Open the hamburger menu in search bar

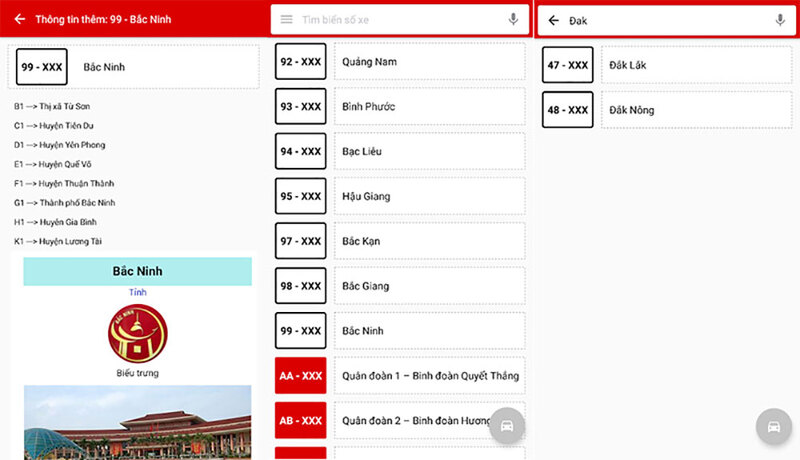(287, 19)
